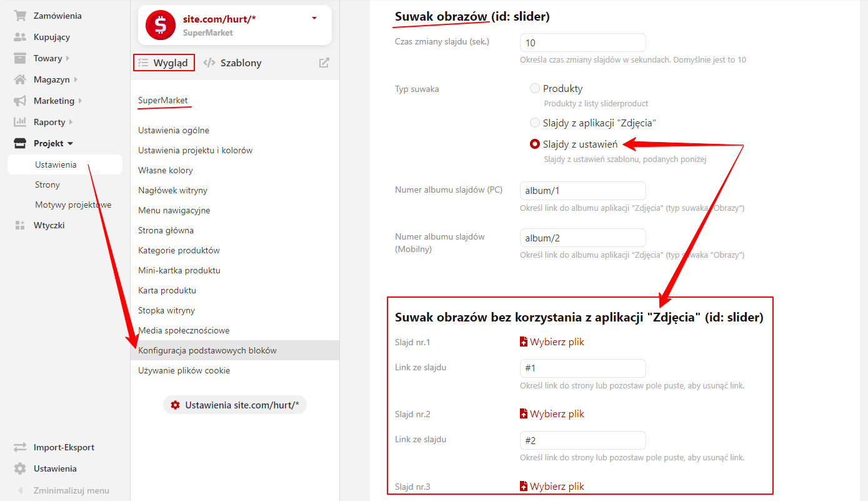The width and height of the screenshot is (868, 501).
Task: Open Ustawienia under Projekt
Action: coord(65,164)
